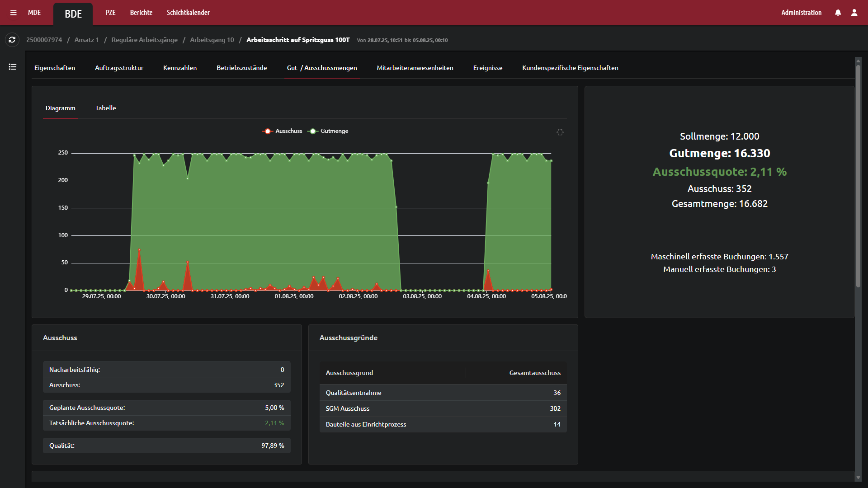Open the user account icon
This screenshot has width=868, height=488.
(854, 13)
